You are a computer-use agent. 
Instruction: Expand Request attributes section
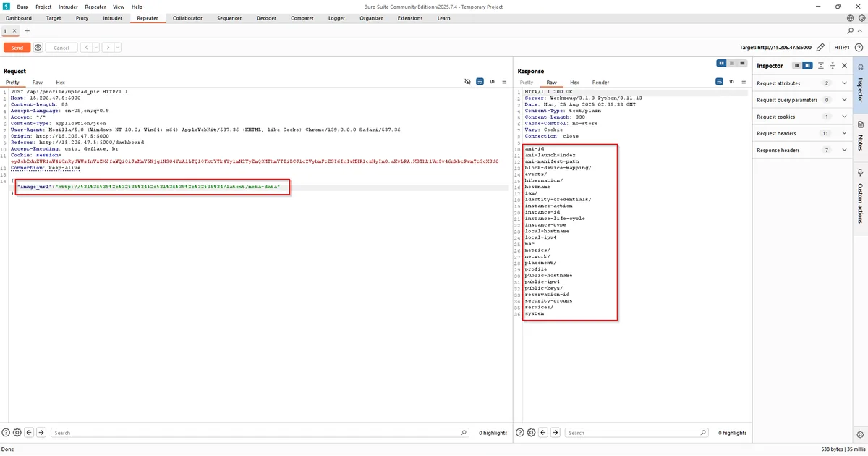844,83
